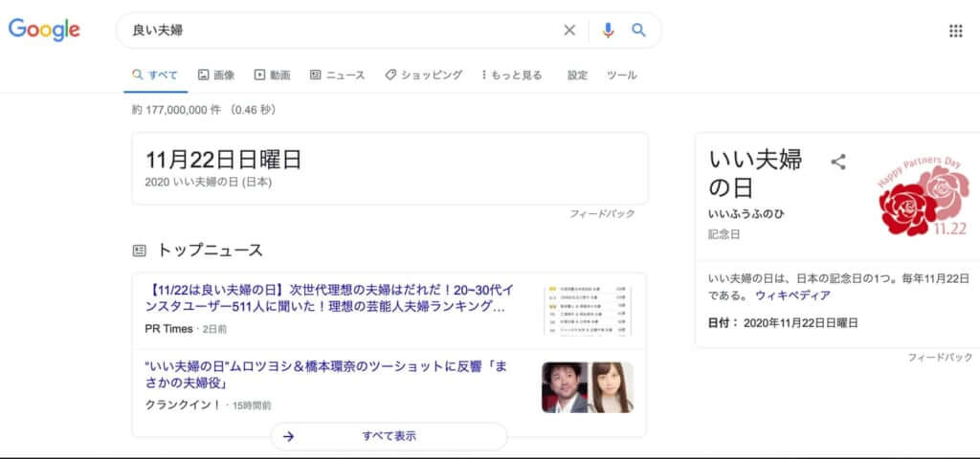Share the いい夫婦の日 knowledge panel
Viewport: 980px width, 459px height.
[838, 163]
